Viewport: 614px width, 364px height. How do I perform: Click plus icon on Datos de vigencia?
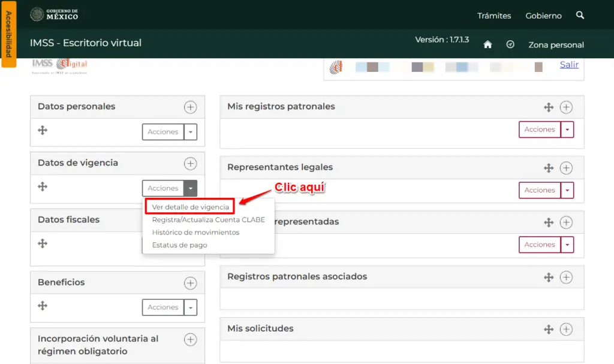coord(190,163)
